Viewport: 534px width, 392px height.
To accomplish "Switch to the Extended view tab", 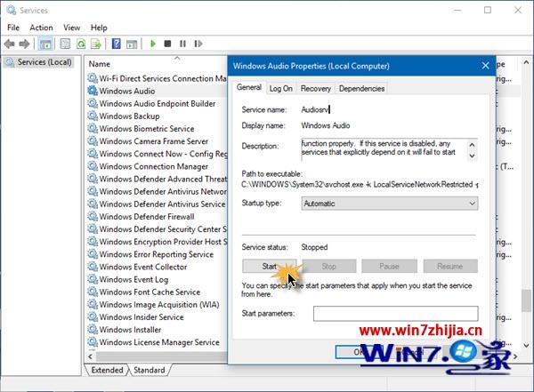I will click(107, 370).
